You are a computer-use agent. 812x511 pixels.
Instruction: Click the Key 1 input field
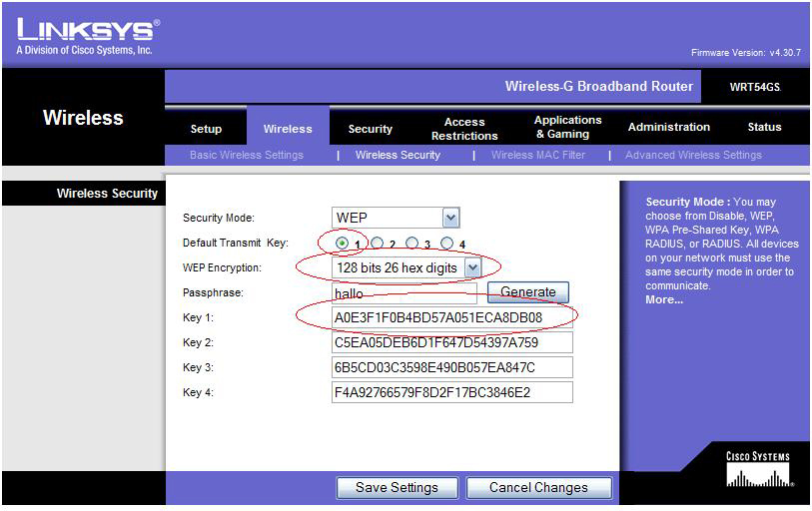pyautogui.click(x=452, y=317)
